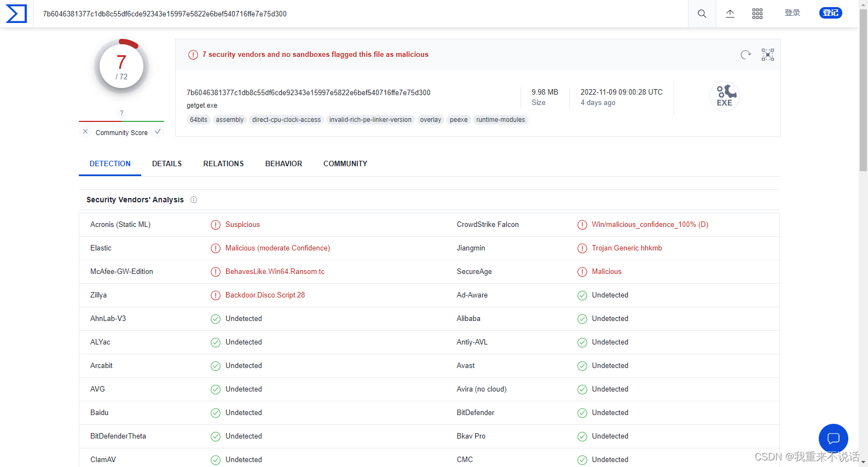Click the upload file arrow icon
Viewport: 868px width, 467px height.
click(730, 14)
